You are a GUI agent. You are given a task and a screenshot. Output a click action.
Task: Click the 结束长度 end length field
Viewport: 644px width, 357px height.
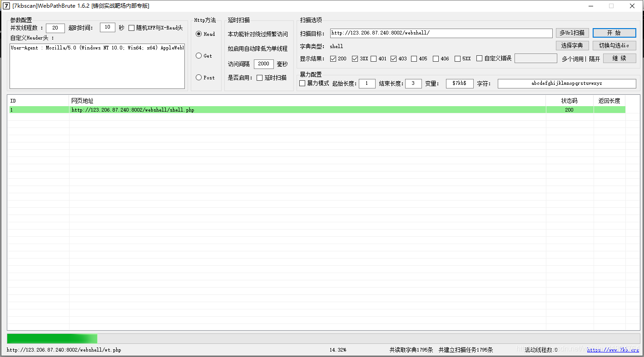(413, 83)
